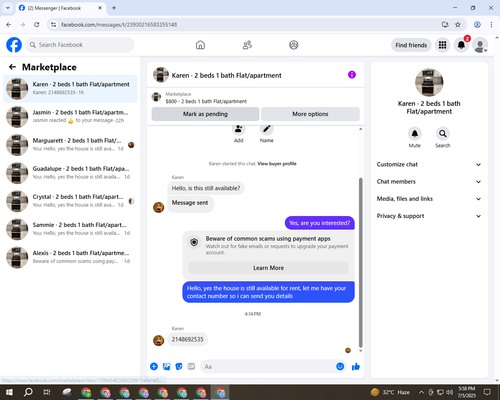The height and width of the screenshot is (400, 500).
Task: Click the 'Hello, is this still available?' message
Action: pos(206,188)
